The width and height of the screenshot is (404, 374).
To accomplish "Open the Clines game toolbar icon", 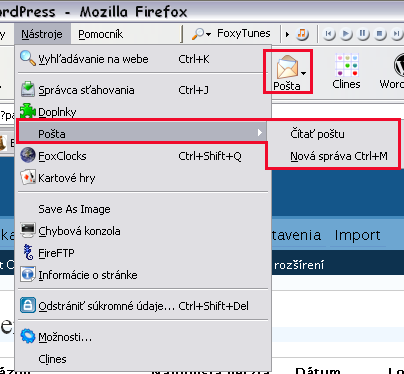I will 346,65.
